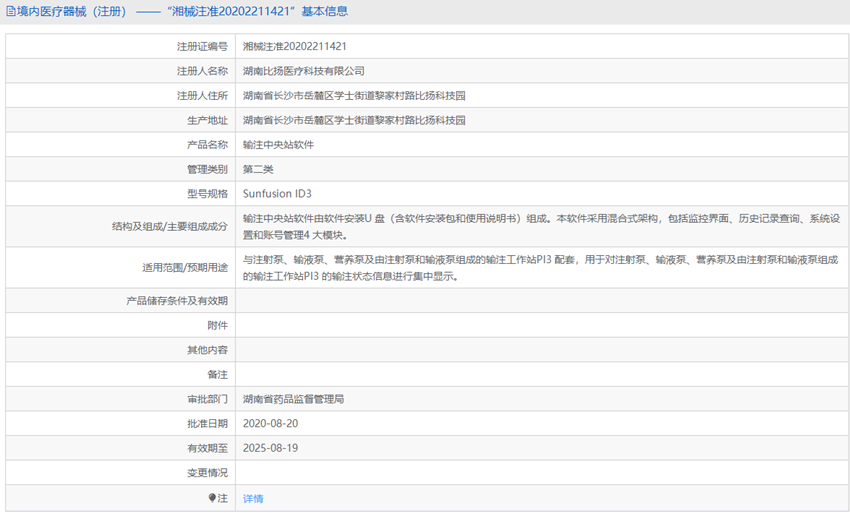Click the 其他内容 label
850x513 pixels.
click(x=208, y=350)
